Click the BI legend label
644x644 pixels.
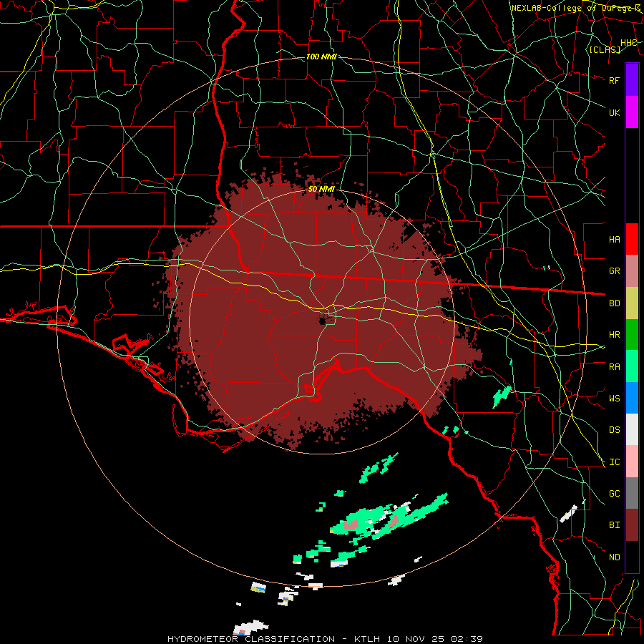coord(614,525)
